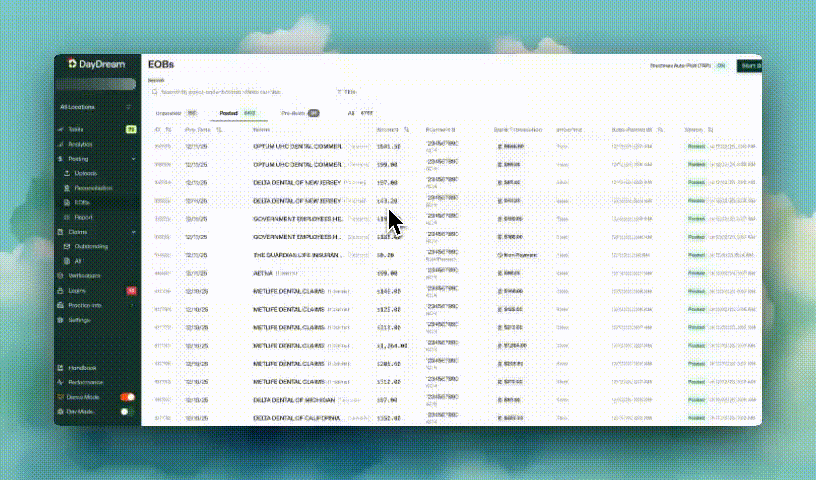Open Settings in the sidebar

tap(79, 320)
